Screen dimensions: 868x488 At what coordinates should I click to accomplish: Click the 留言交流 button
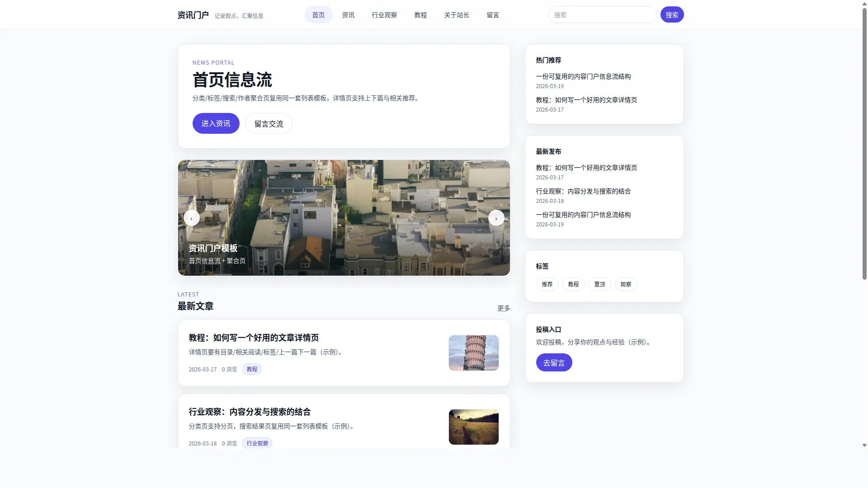[269, 124]
